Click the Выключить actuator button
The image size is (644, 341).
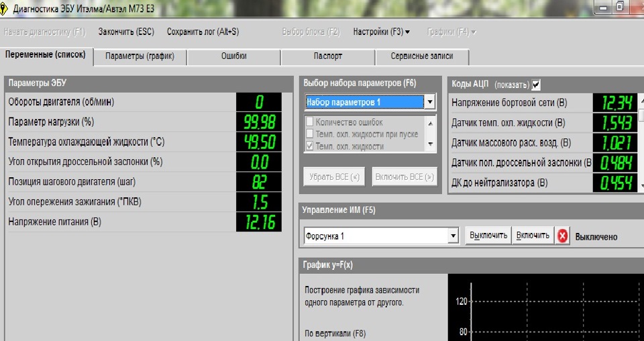coord(488,236)
